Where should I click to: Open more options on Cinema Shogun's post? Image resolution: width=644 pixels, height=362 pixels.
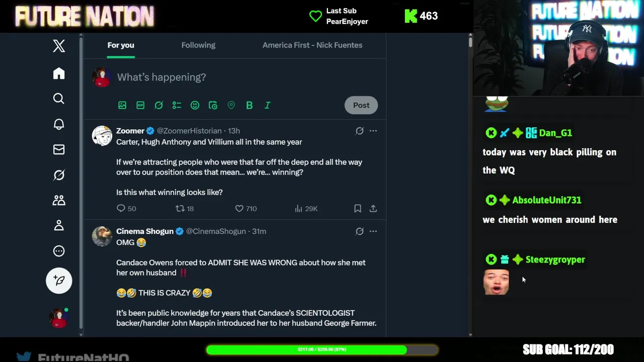coord(373,231)
